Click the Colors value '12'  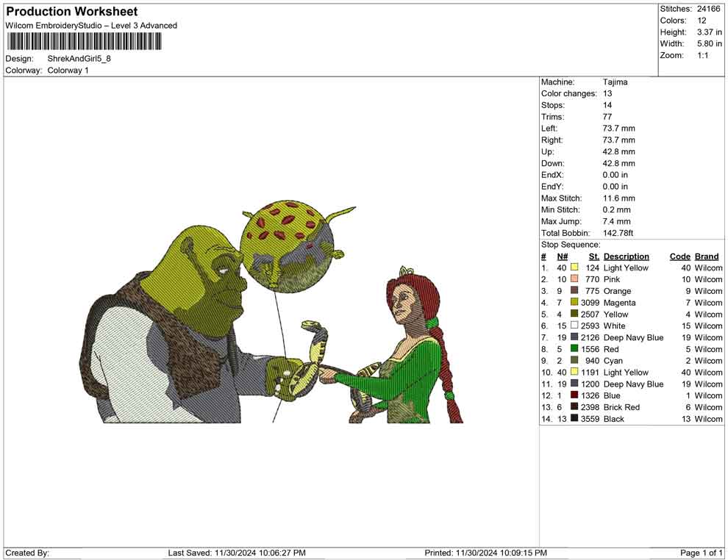702,21
